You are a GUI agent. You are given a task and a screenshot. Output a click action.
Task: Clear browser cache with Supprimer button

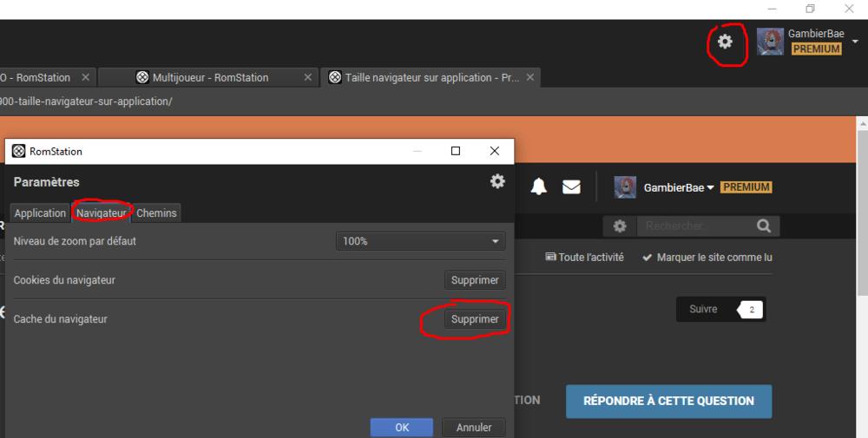(475, 319)
